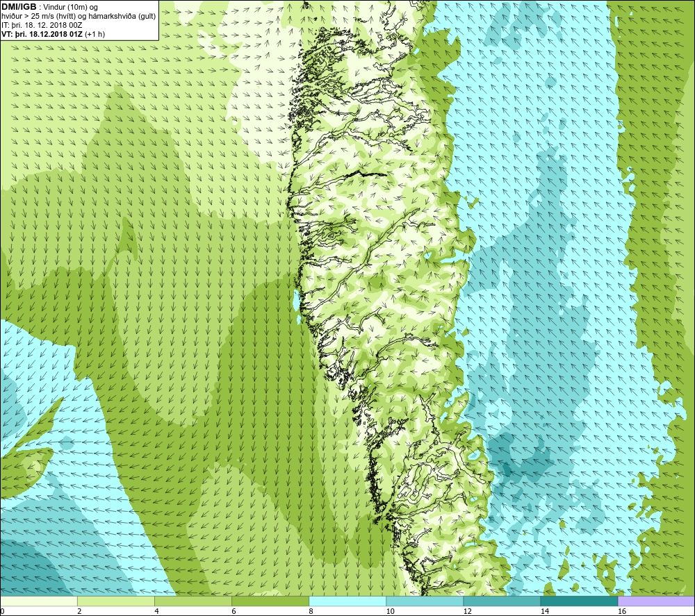The width and height of the screenshot is (695, 616).
Task: Click the legend tick label 2
Action: tap(79, 612)
